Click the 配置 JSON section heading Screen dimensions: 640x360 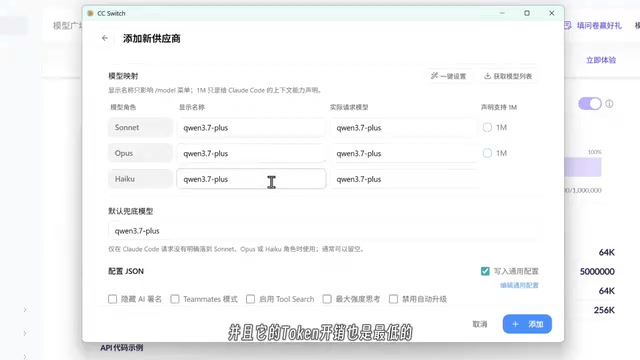[126, 271]
